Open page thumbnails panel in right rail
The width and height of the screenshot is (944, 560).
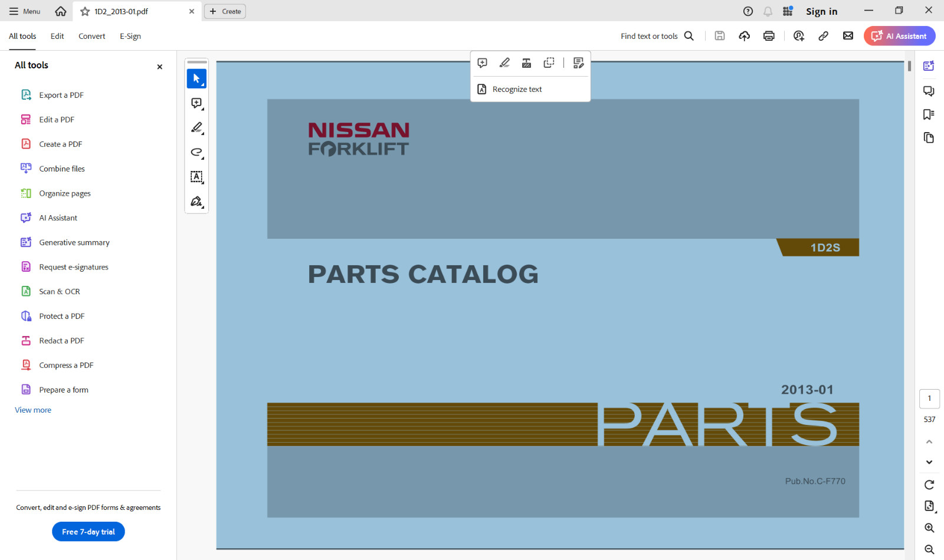coord(929,138)
